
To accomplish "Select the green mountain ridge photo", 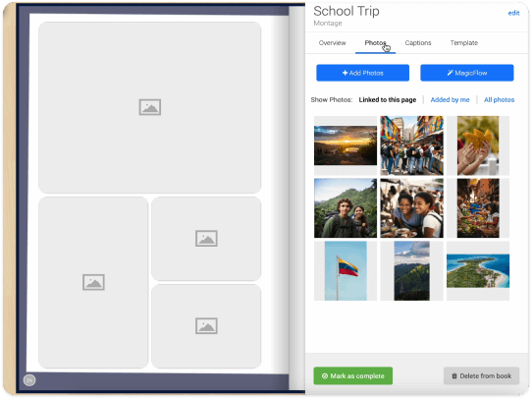I will [x=411, y=270].
